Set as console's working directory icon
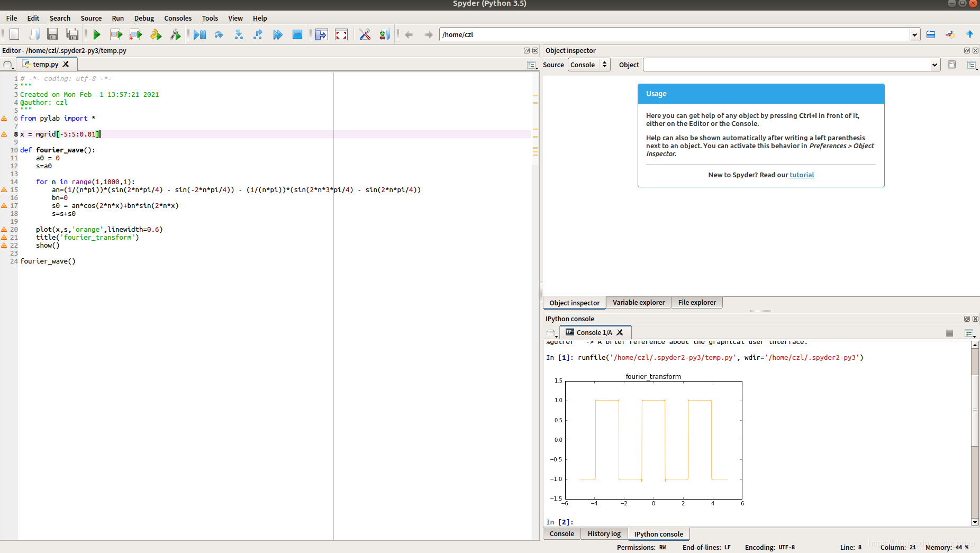Screen dimensions: 980x553 pos(950,34)
